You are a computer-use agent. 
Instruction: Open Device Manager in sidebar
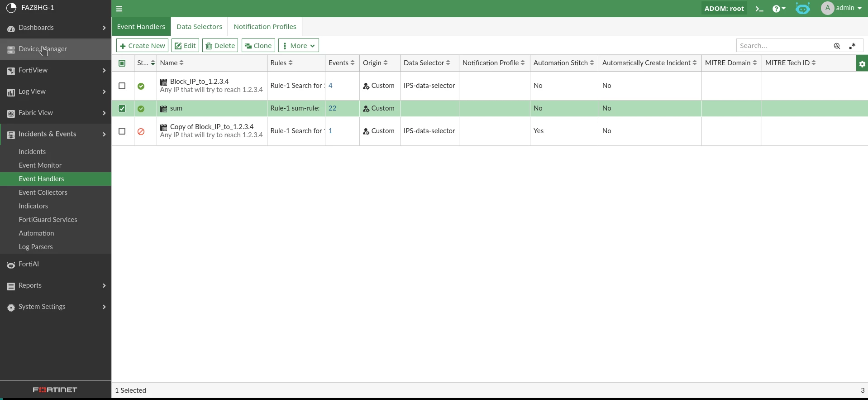coord(56,49)
